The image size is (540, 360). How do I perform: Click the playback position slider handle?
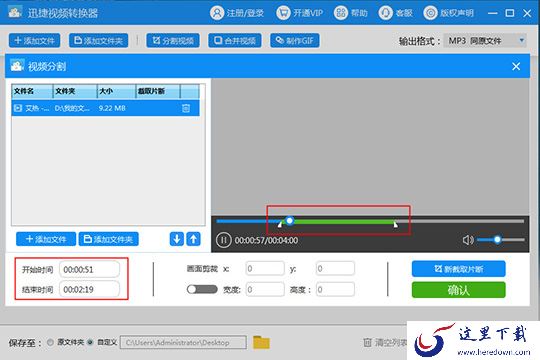[290, 220]
